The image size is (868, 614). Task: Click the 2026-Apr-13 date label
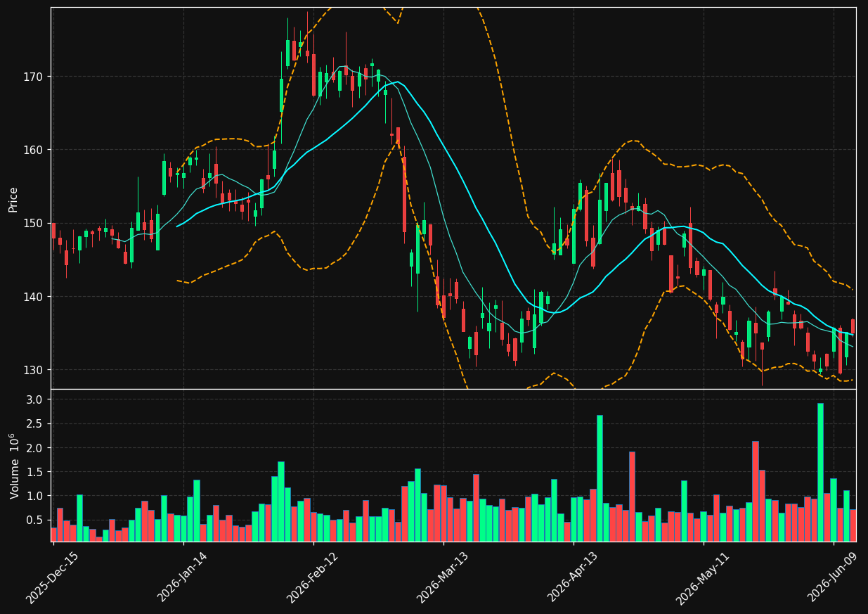pyautogui.click(x=573, y=576)
